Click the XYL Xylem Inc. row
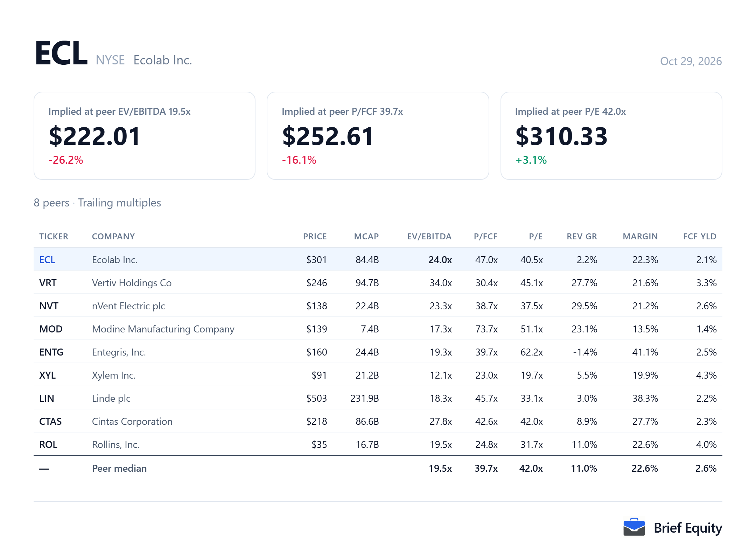The width and height of the screenshot is (756, 555). [378, 375]
